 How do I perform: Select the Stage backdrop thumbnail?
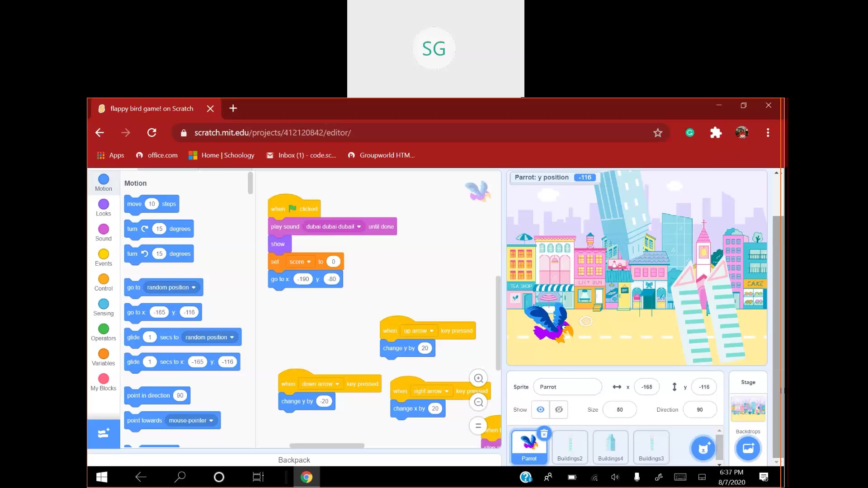tap(748, 408)
